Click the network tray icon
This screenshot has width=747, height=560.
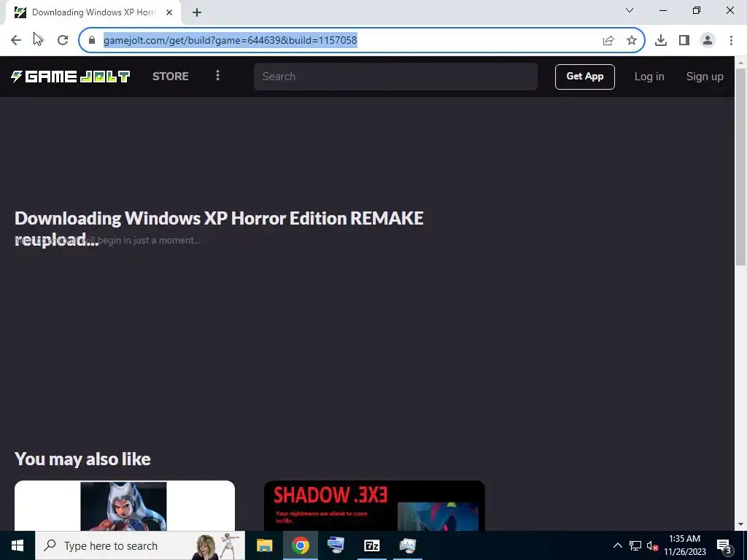(x=635, y=545)
